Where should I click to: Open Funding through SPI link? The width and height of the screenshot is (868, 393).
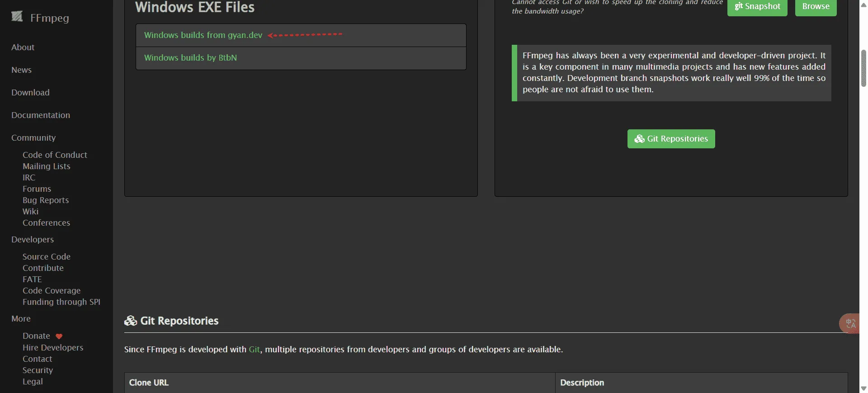[x=61, y=302]
